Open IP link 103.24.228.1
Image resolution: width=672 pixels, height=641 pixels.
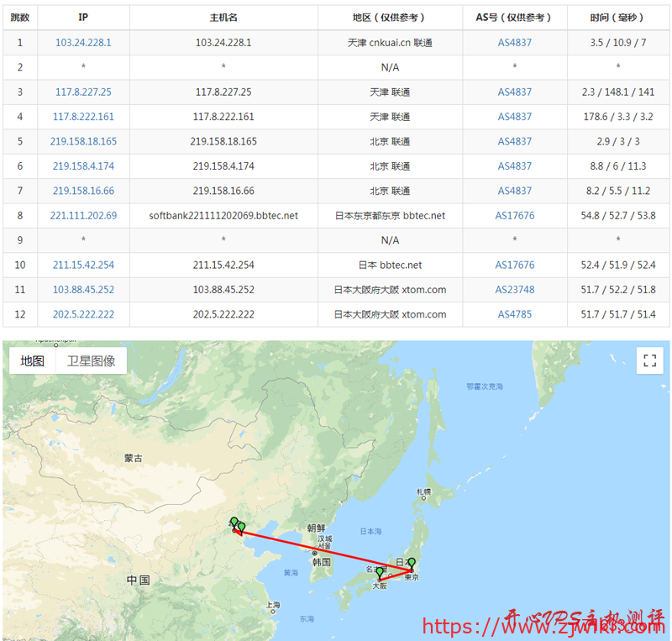(x=83, y=42)
